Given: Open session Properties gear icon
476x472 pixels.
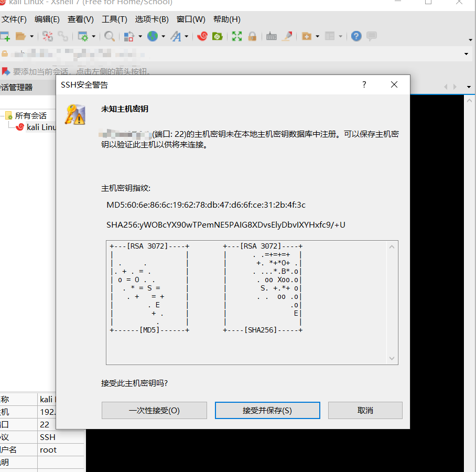Looking at the screenshot, I should (x=83, y=36).
